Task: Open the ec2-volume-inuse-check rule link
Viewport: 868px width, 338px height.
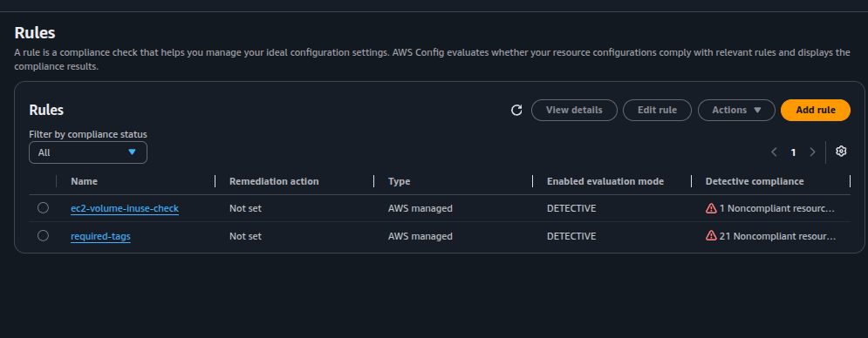Action: point(125,208)
